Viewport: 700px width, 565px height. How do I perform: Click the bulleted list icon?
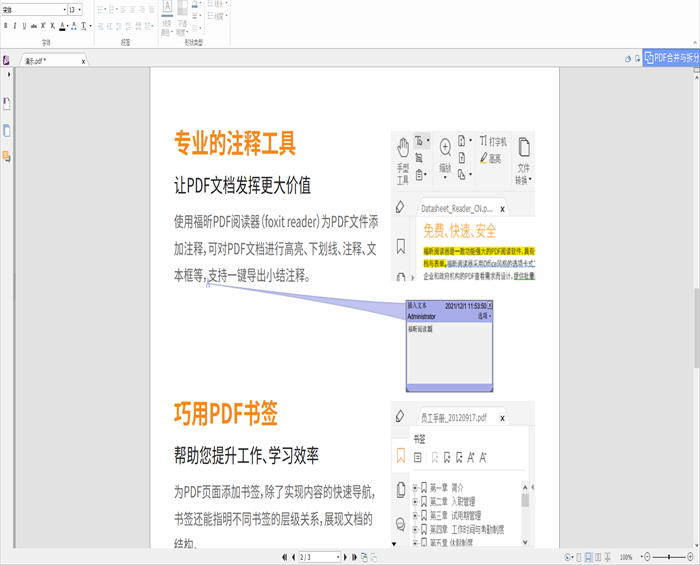101,9
